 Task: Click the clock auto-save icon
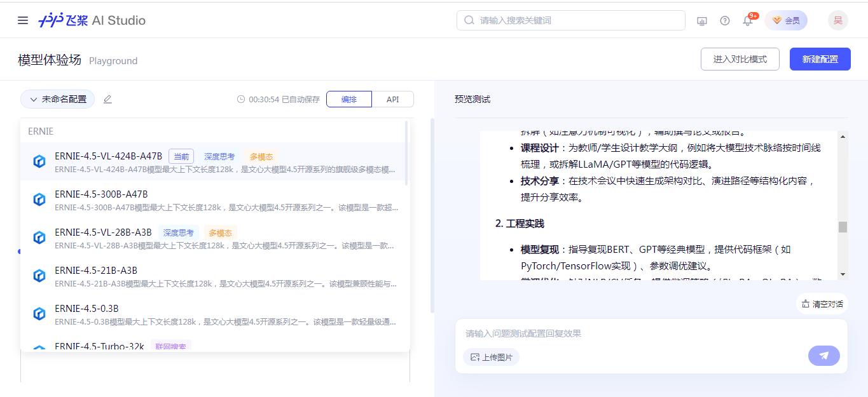click(241, 99)
